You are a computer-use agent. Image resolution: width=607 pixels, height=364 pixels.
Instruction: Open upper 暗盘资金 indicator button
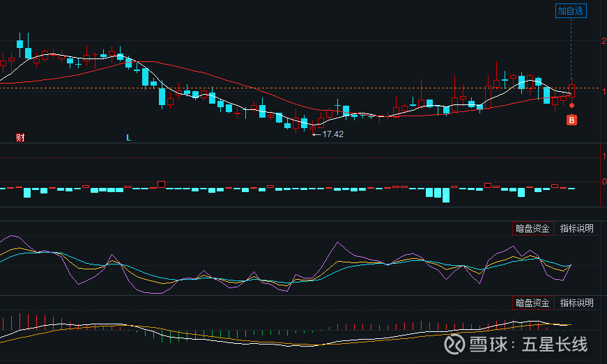point(532,228)
